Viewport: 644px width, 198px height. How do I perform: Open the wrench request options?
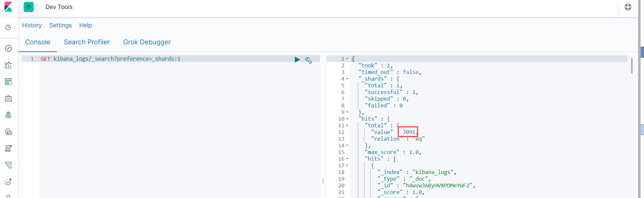(309, 60)
